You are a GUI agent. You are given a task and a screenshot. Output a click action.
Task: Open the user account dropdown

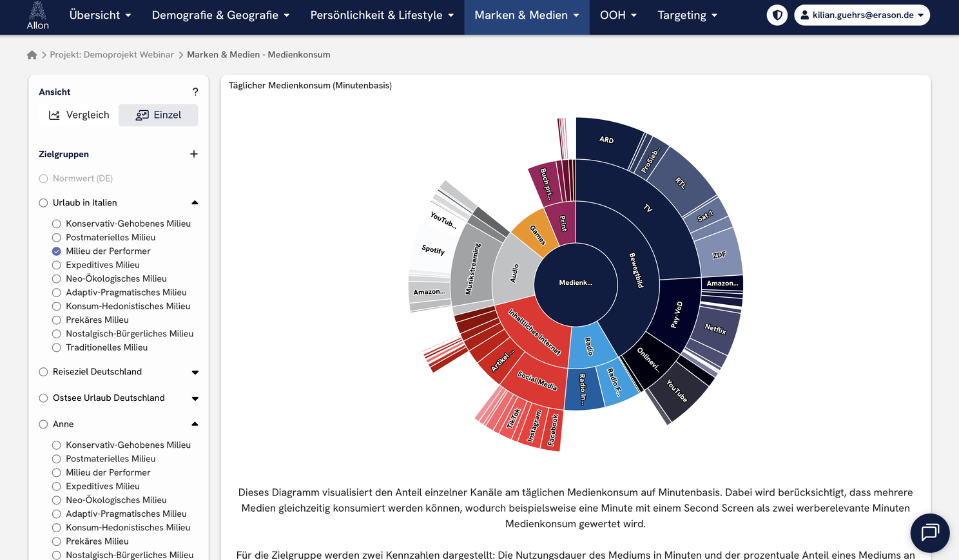click(x=862, y=15)
